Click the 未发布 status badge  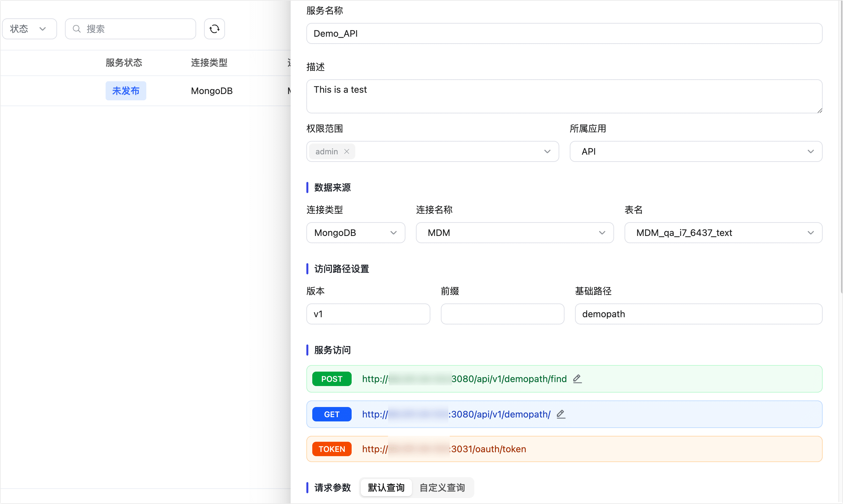pos(126,91)
